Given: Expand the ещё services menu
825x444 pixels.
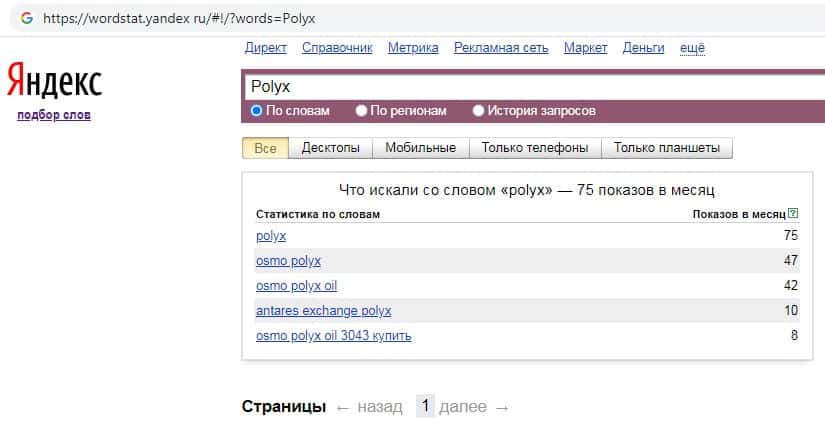Looking at the screenshot, I should click(692, 48).
